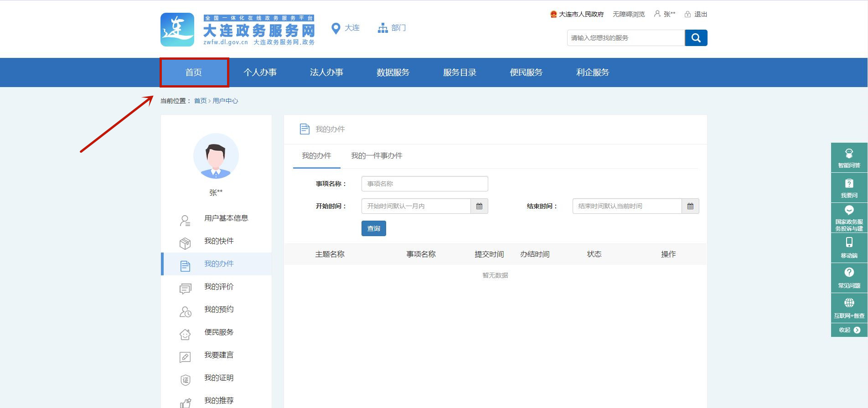Open the 智能问答 robot assistant

coord(849,157)
